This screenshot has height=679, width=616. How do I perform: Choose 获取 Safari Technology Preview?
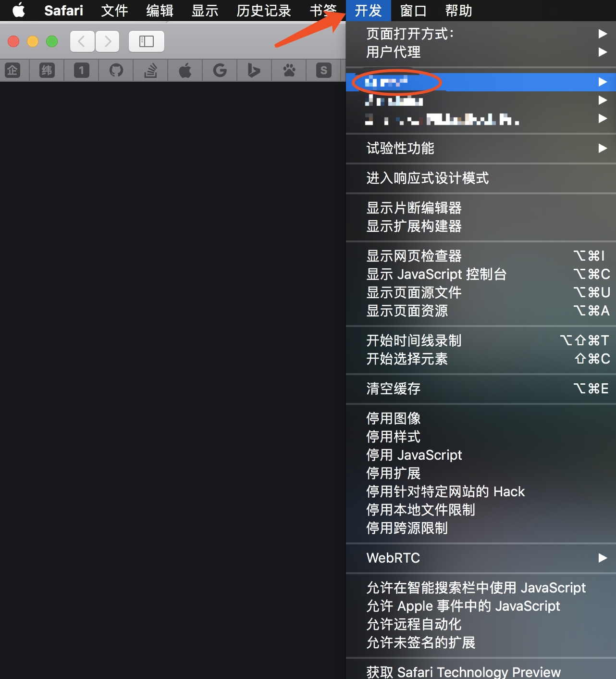pos(481,671)
